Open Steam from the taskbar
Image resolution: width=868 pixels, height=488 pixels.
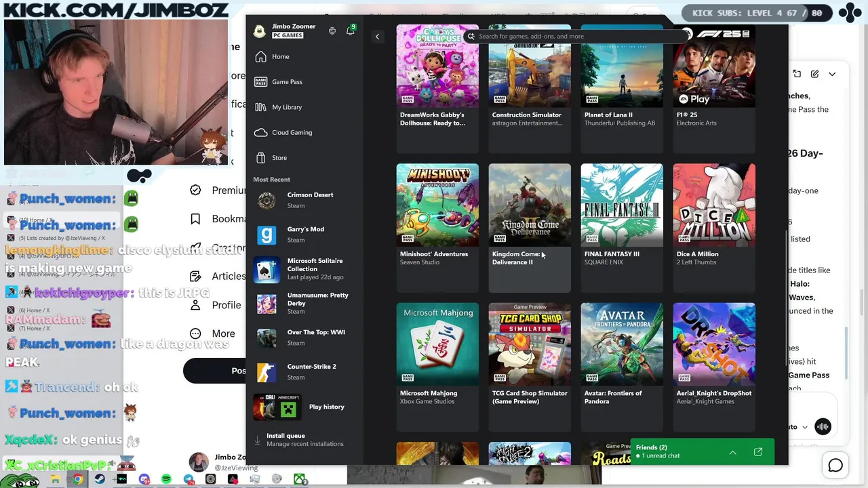(100, 479)
